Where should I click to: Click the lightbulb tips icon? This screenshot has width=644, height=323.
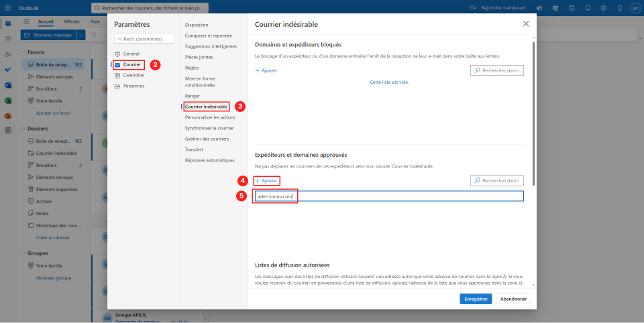click(620, 8)
